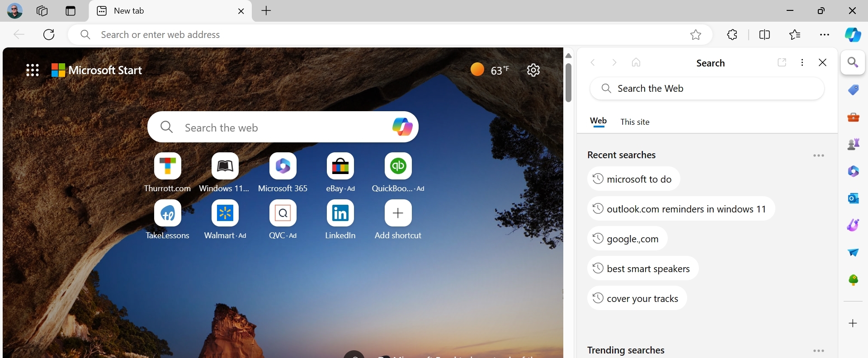
Task: Open the Games chess piece sidebar icon
Action: click(853, 144)
